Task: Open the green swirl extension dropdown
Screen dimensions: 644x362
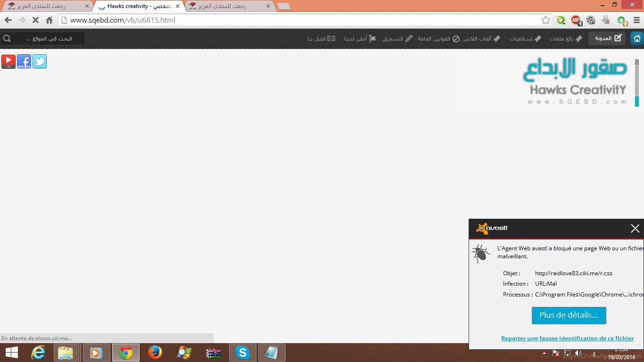Action: click(561, 20)
